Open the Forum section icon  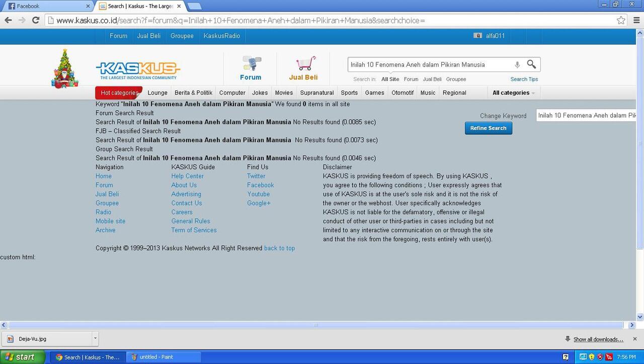click(x=251, y=64)
